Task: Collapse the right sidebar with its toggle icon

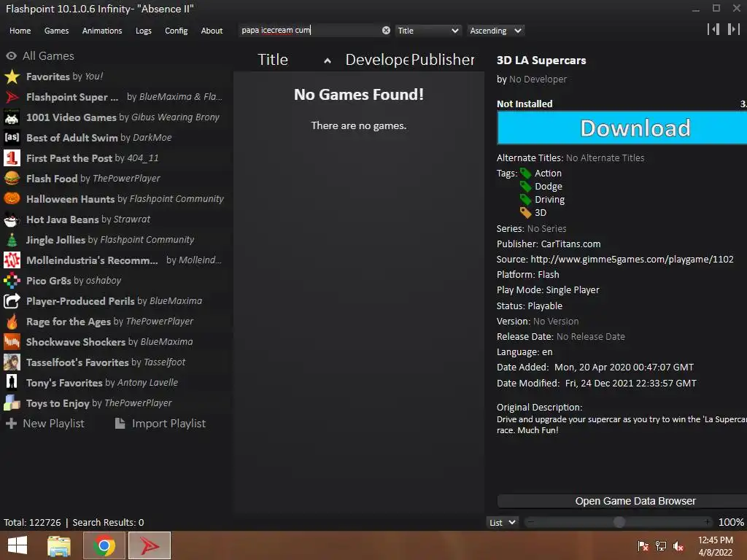Action: coord(734,29)
